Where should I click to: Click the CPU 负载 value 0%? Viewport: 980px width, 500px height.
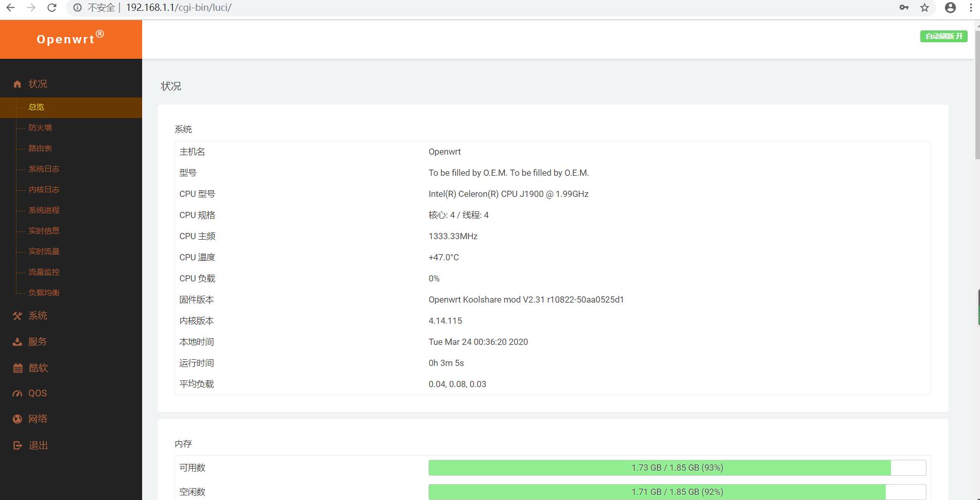tap(434, 278)
